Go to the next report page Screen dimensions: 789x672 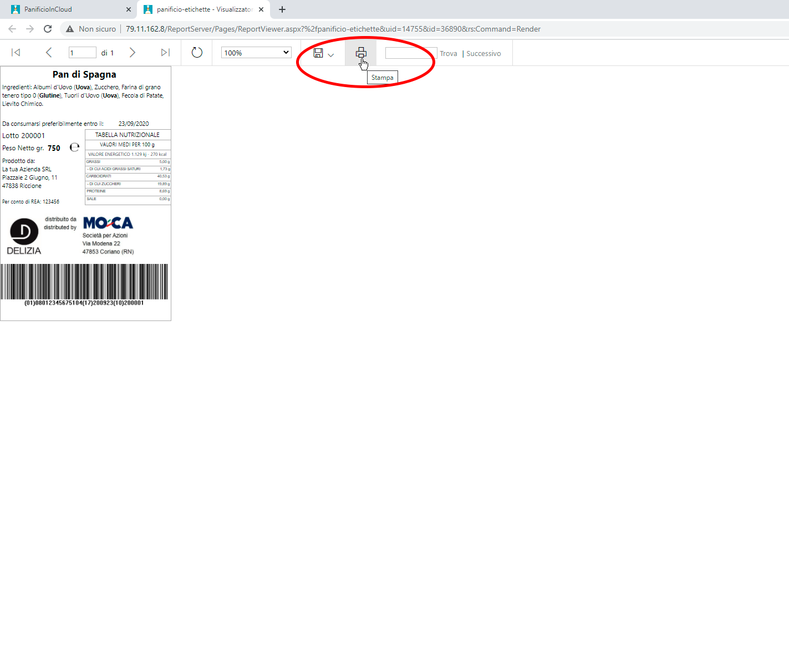point(132,52)
